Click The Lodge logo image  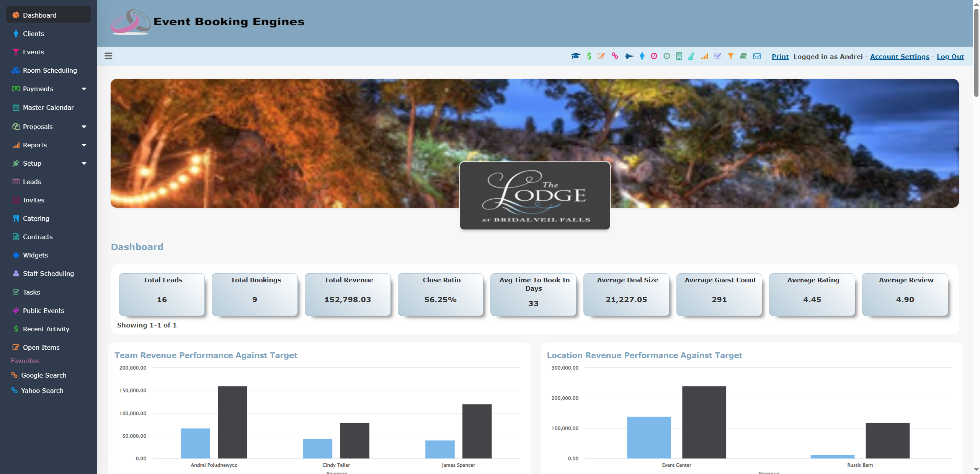coord(535,195)
